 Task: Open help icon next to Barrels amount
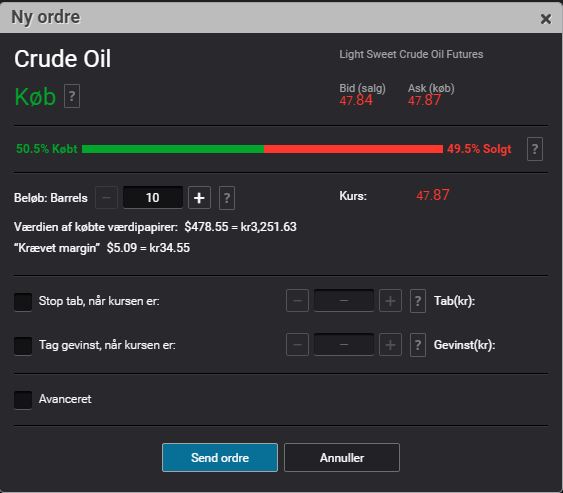[x=227, y=198]
